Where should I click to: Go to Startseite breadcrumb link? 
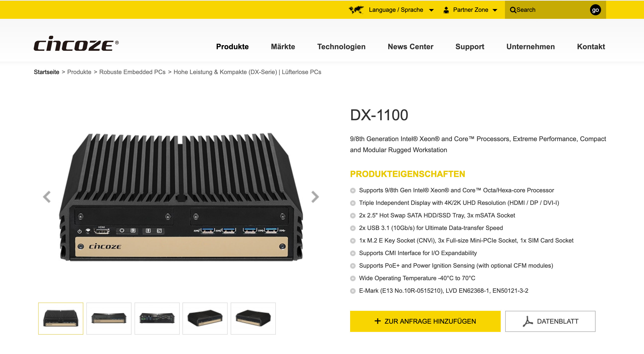(x=46, y=72)
